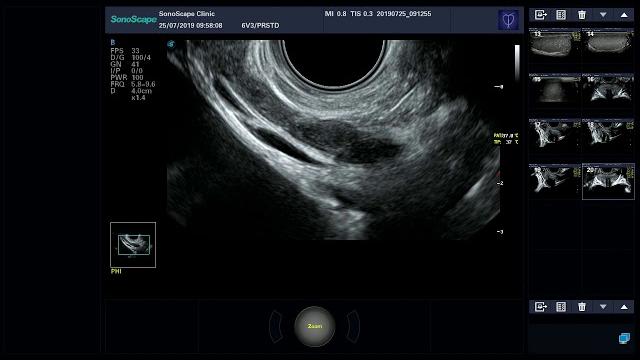Viewport: 640px width, 360px height.
Task: Collapse clipboard using top up-arrow
Action: tap(624, 15)
